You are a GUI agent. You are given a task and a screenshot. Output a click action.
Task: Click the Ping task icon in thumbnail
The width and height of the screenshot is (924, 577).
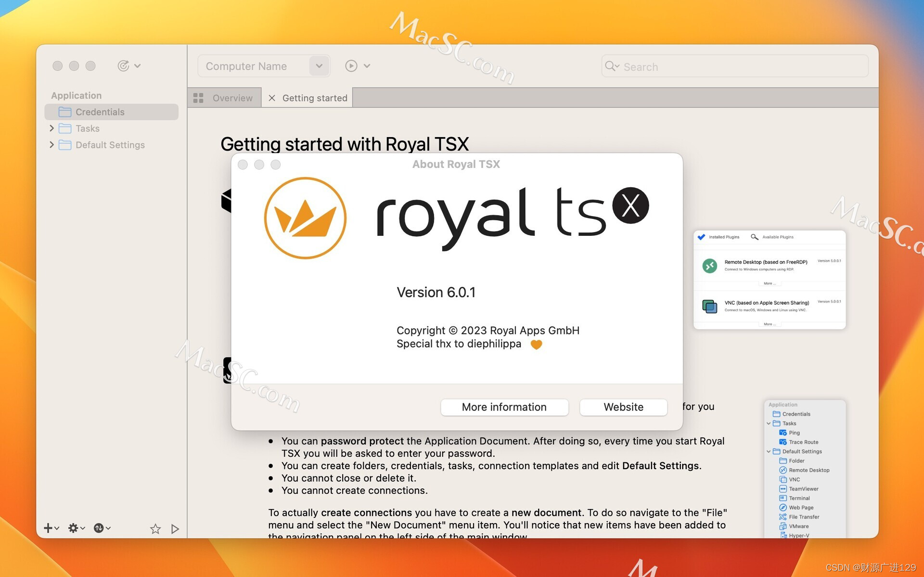click(x=783, y=433)
